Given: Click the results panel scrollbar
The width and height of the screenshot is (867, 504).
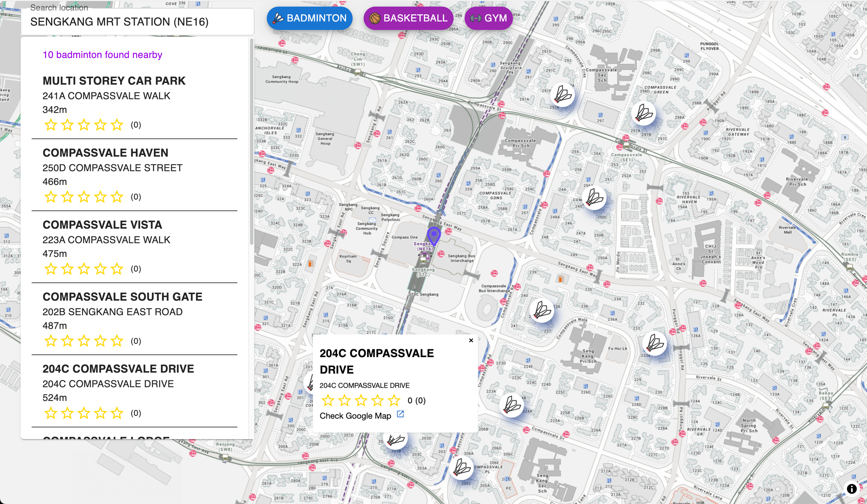Looking at the screenshot, I should click(x=251, y=141).
